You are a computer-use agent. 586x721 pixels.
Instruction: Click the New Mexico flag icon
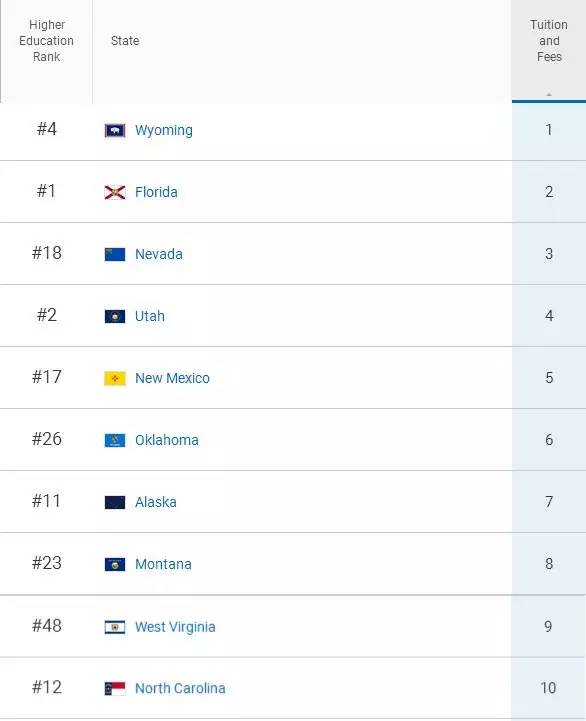coord(115,378)
